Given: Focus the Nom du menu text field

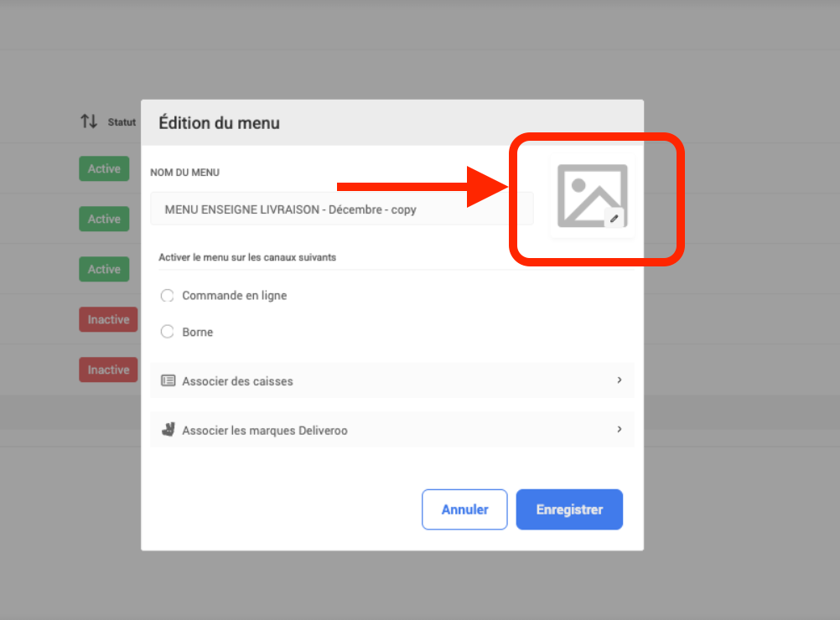Looking at the screenshot, I should pos(341,209).
